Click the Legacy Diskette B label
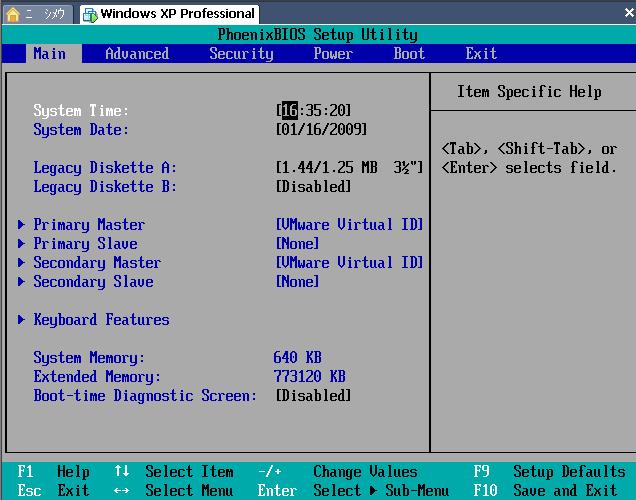Image resolution: width=636 pixels, height=500 pixels. coord(105,187)
